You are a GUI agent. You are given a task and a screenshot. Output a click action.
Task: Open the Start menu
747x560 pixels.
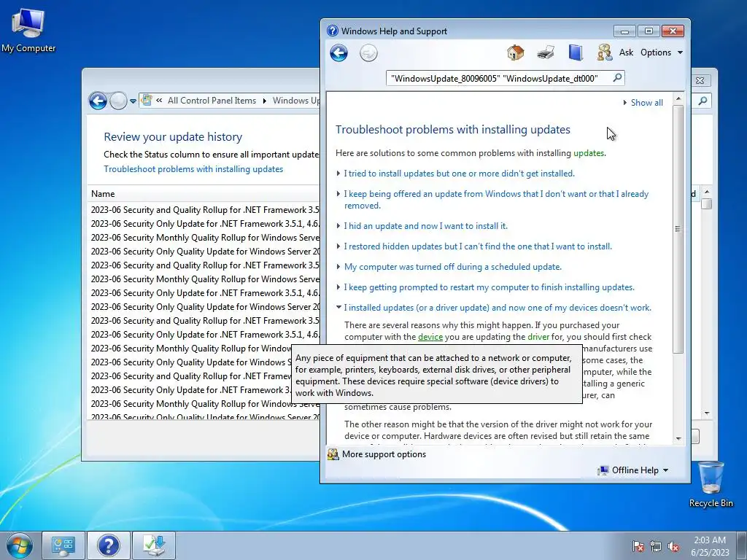[20, 545]
